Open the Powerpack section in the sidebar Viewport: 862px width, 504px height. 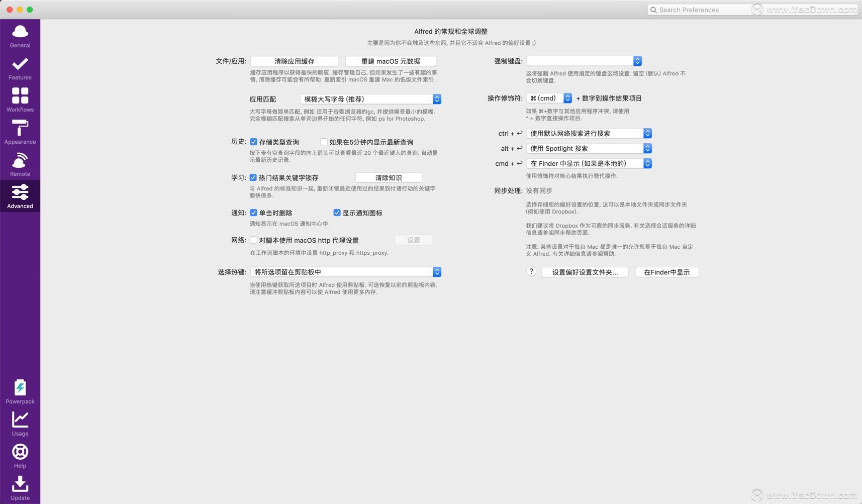point(20,392)
